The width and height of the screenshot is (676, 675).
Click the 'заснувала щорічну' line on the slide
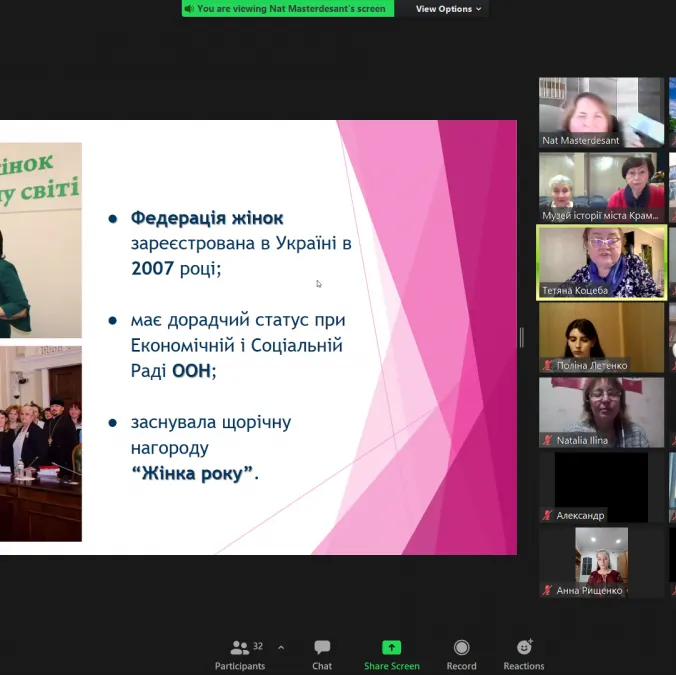pyautogui.click(x=211, y=422)
